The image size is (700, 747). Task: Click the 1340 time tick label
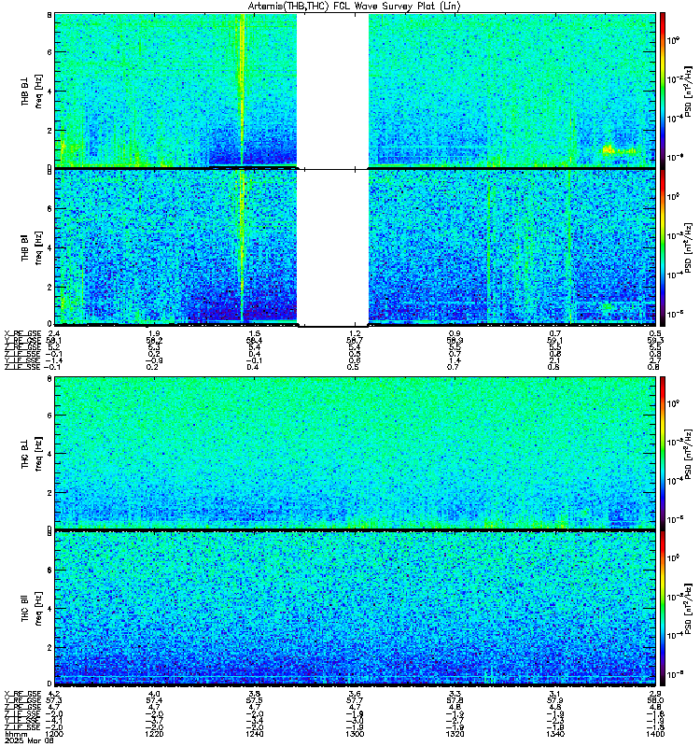click(555, 734)
